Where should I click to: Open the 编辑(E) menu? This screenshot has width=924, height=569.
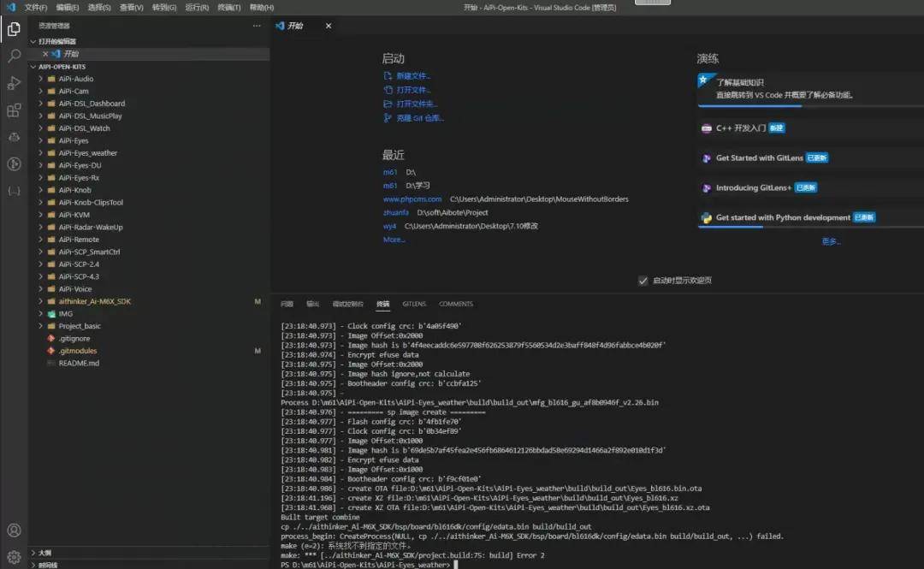[68, 7]
